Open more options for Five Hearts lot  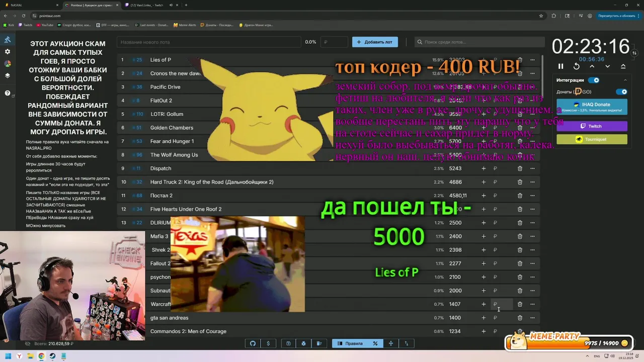click(532, 209)
